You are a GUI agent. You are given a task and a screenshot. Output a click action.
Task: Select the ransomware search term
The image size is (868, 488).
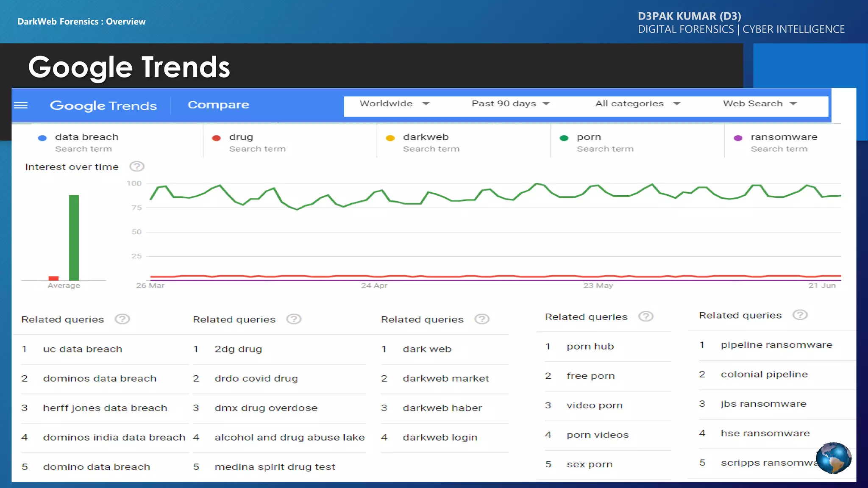pos(783,137)
